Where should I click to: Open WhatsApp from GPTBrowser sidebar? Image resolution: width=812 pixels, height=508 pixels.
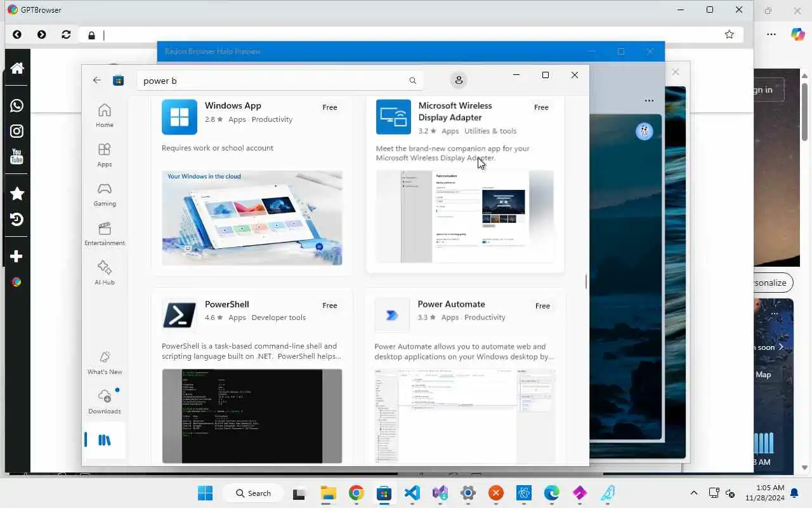pos(17,105)
